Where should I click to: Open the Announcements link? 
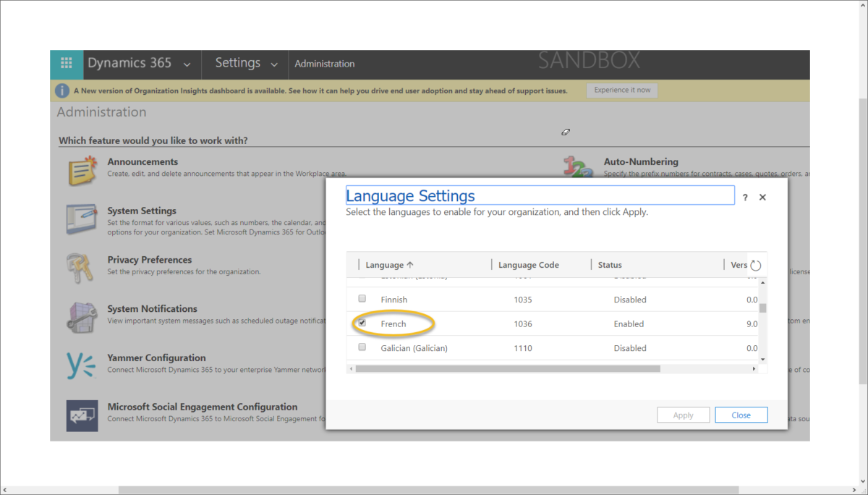(142, 162)
